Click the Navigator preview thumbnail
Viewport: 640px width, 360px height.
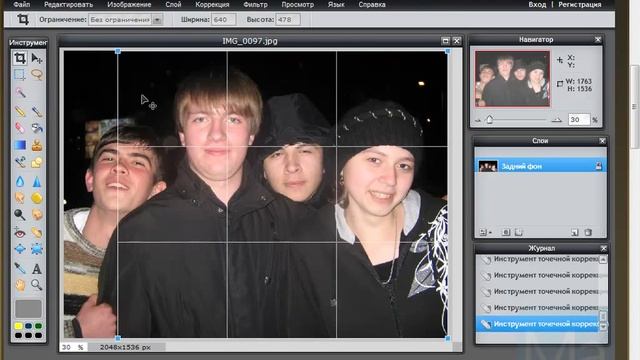[512, 79]
